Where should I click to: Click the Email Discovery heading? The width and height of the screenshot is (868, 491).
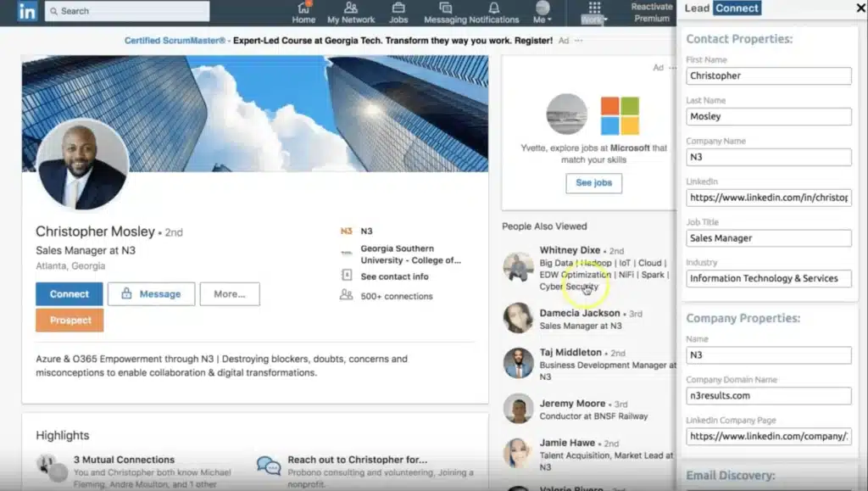click(730, 476)
